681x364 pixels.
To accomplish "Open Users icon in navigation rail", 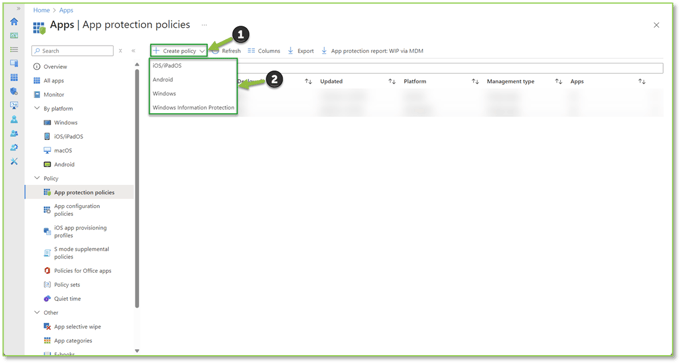I will coord(14,119).
